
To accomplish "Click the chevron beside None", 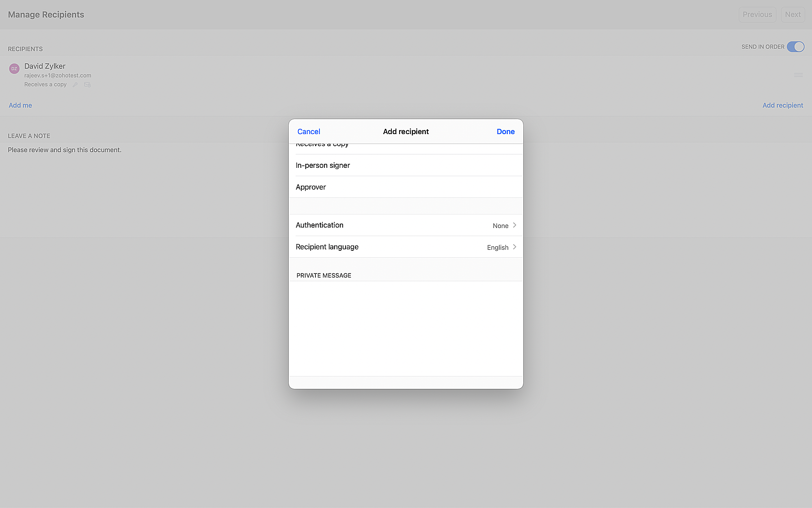I will (x=514, y=225).
